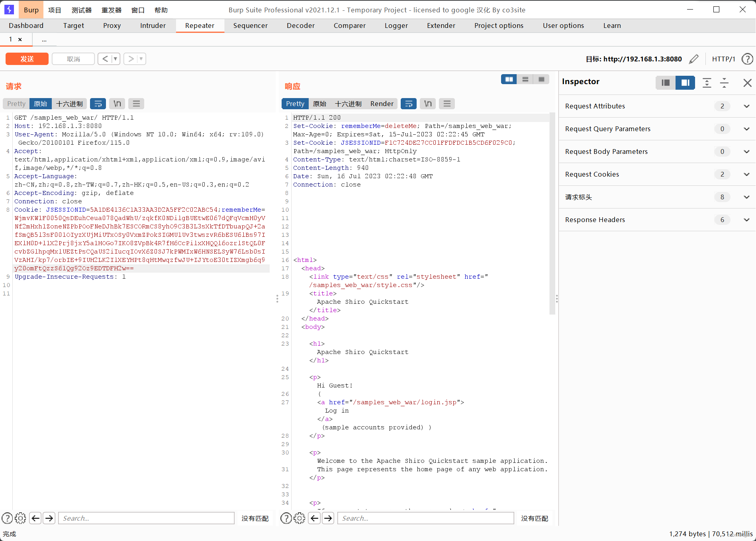This screenshot has width=756, height=541.
Task: Click the HTTP/1 protocol label
Action: click(x=723, y=59)
